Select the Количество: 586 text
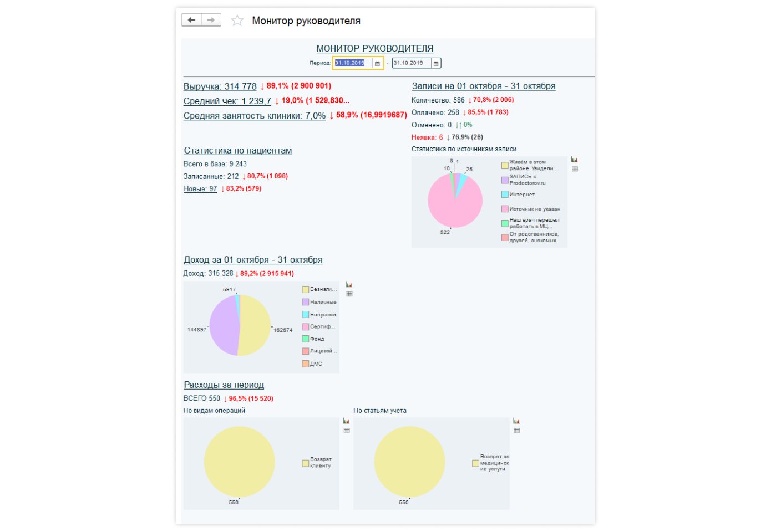The image size is (771, 532). [438, 100]
